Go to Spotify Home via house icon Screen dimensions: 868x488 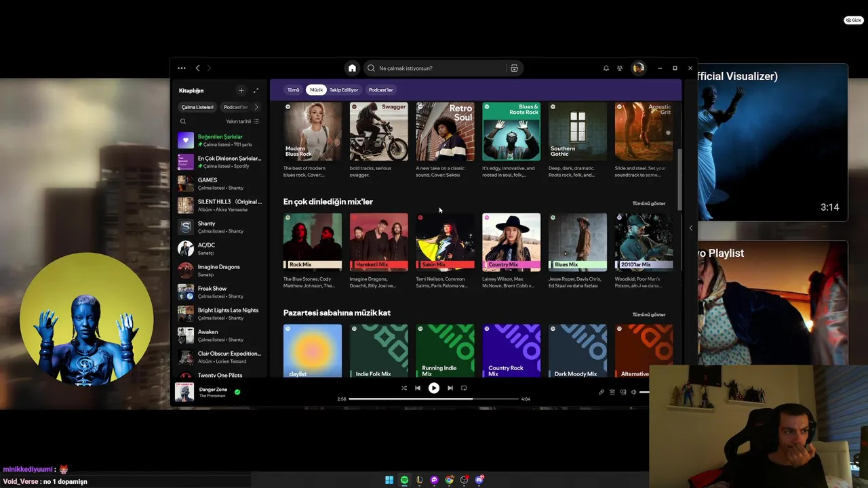click(352, 68)
